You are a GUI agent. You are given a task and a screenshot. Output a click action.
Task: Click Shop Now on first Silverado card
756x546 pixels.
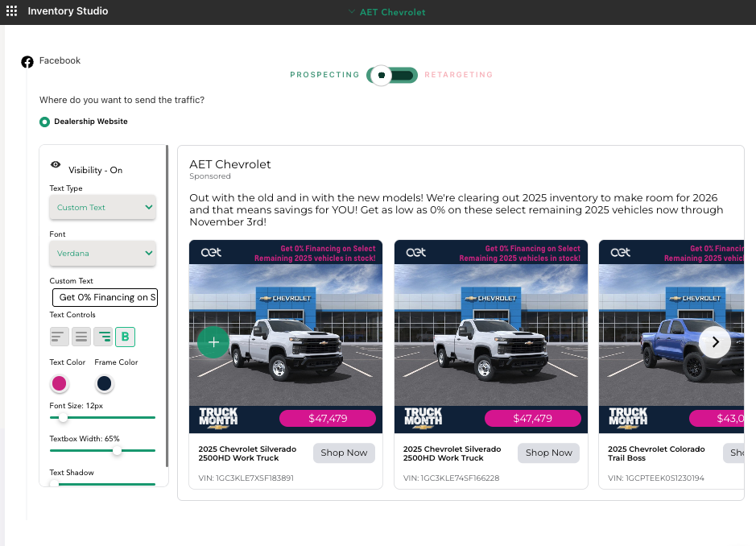tap(344, 453)
